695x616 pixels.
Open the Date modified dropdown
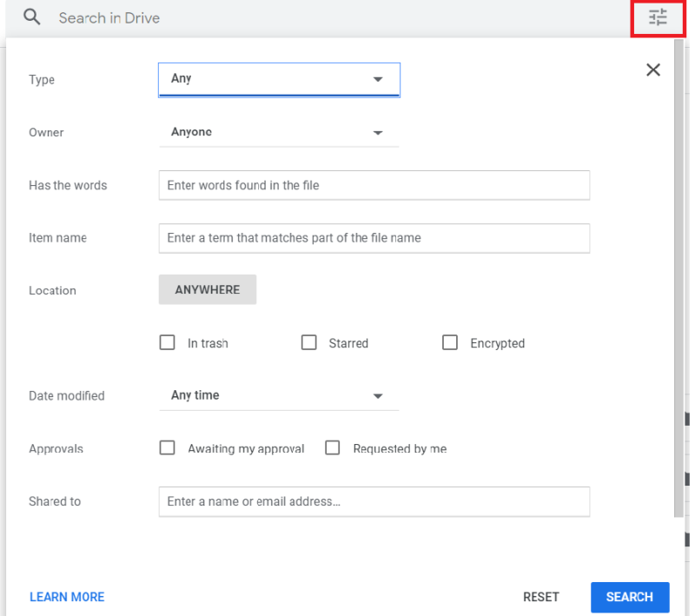[278, 395]
